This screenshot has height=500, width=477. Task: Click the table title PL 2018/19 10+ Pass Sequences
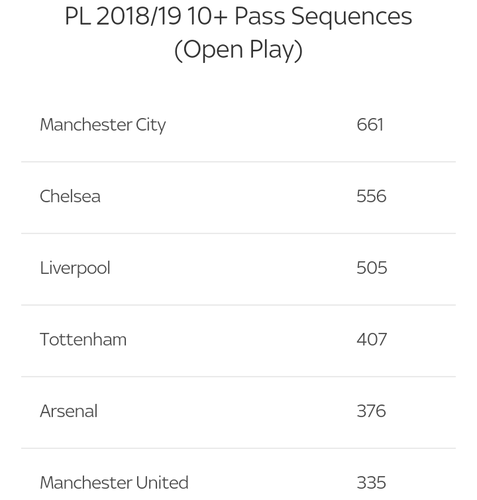[x=238, y=17]
